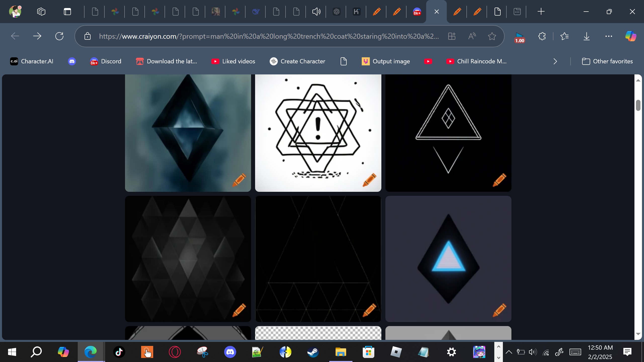Screen dimensions: 644x362
Task: Click the crayon icon on the glowing blue triangle image
Action: click(499, 310)
